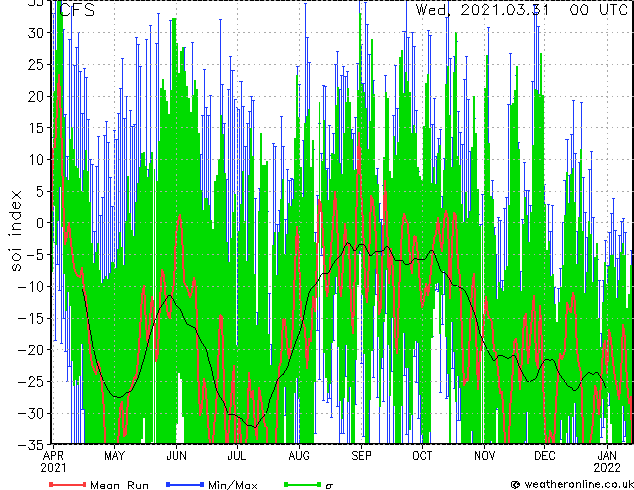This screenshot has width=634, height=490.
Task: Select the AUG month label
Action: pyautogui.click(x=299, y=456)
